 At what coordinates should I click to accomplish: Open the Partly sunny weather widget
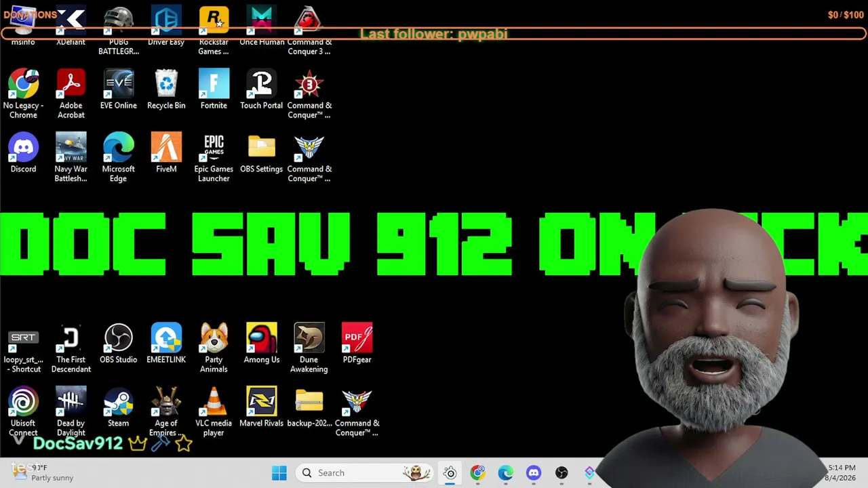[42, 472]
